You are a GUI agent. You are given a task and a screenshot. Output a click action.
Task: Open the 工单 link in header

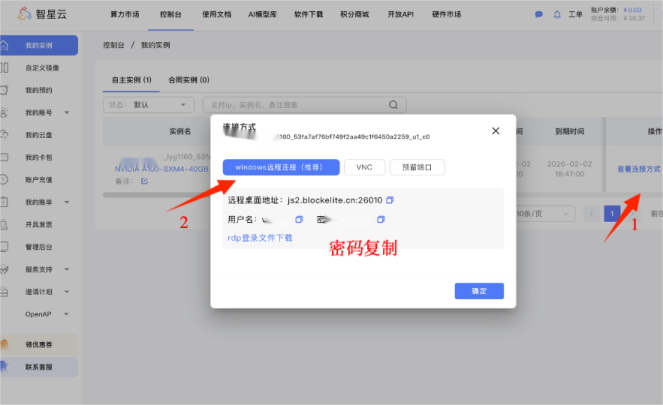[x=575, y=14]
